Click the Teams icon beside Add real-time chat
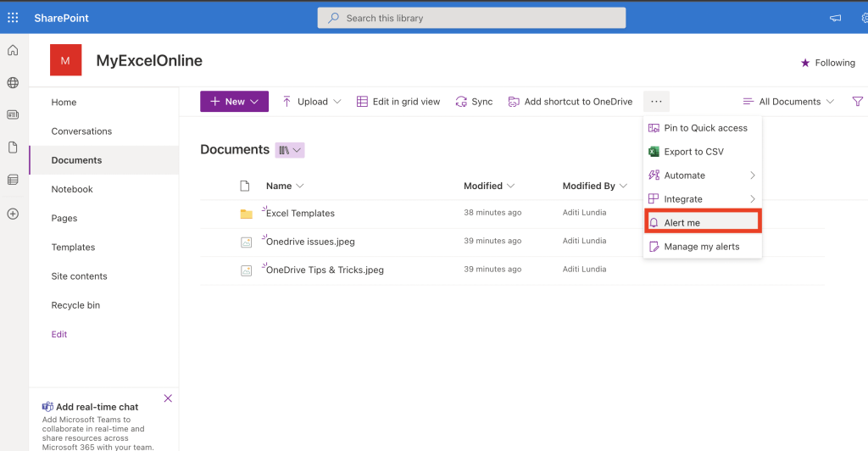 (x=47, y=407)
